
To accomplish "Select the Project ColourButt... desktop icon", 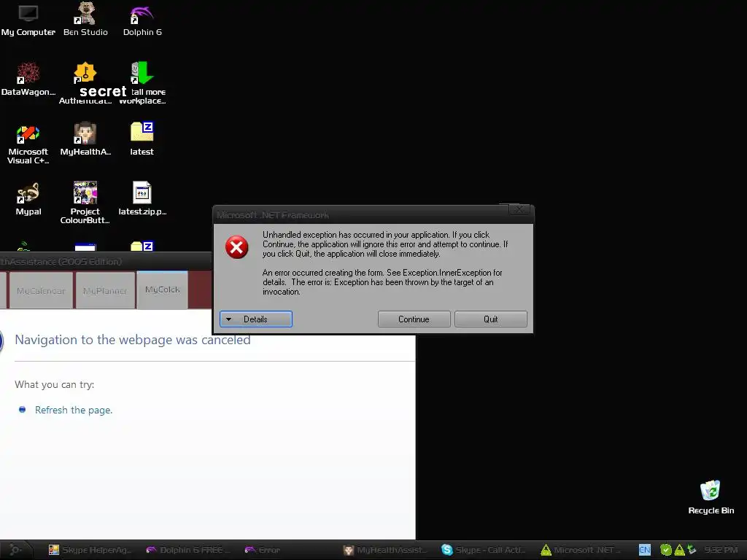I will (x=85, y=203).
